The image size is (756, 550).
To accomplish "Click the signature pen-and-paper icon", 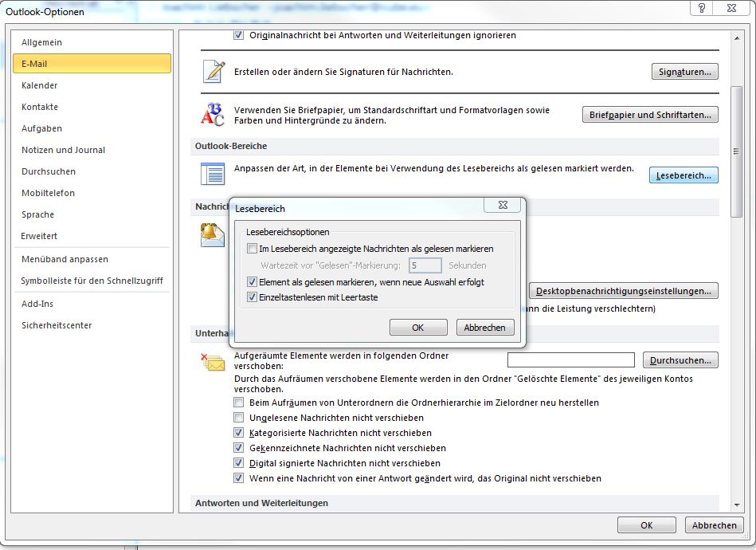I will click(x=213, y=72).
